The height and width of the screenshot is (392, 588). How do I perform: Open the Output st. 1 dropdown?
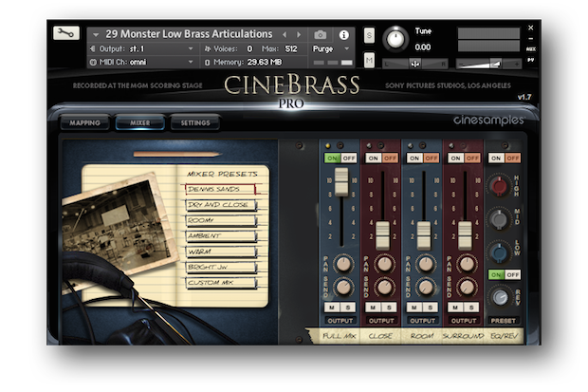coord(142,48)
